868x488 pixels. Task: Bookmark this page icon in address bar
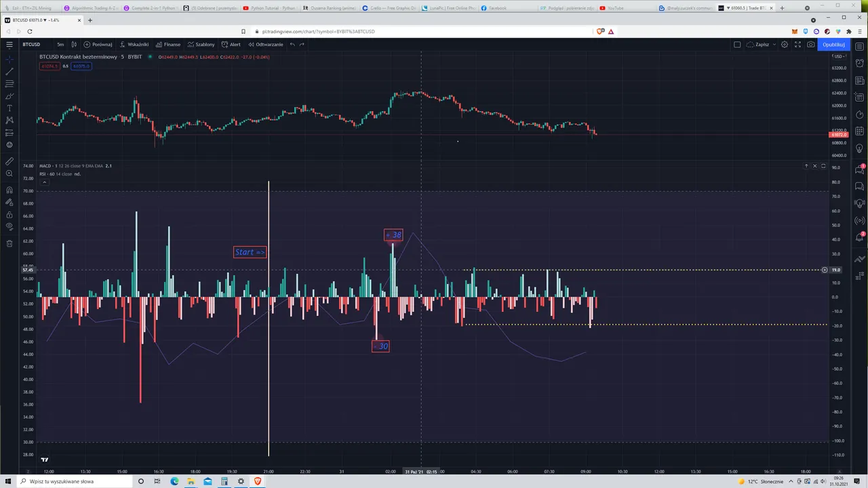click(x=243, y=31)
